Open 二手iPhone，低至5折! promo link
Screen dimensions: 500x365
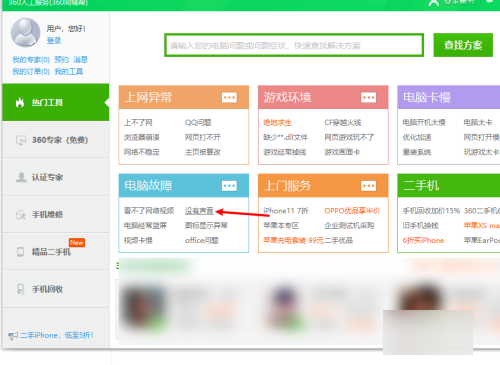(56, 335)
